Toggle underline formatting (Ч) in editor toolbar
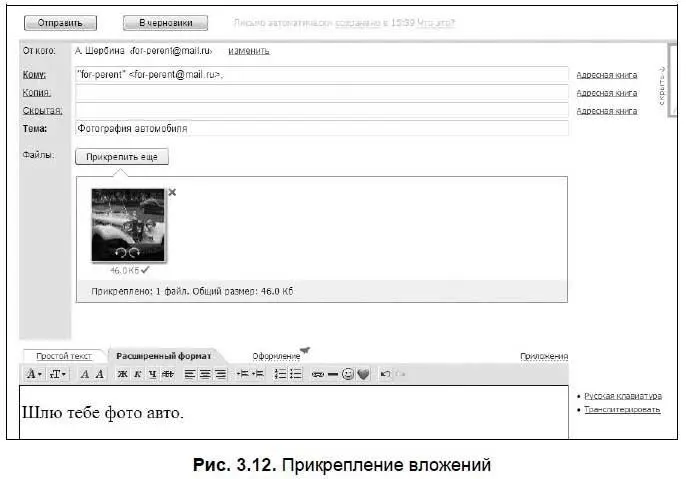The height and width of the screenshot is (479, 686). coord(151,374)
